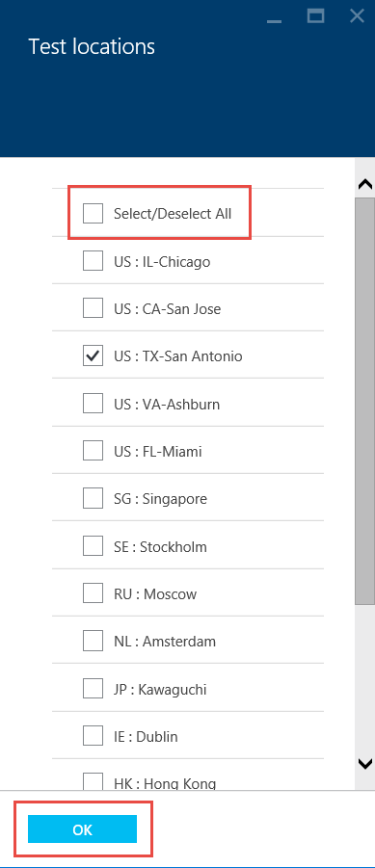This screenshot has height=868, width=375.
Task: Select the JP : Kawaguchi checkbox
Action: 94,689
